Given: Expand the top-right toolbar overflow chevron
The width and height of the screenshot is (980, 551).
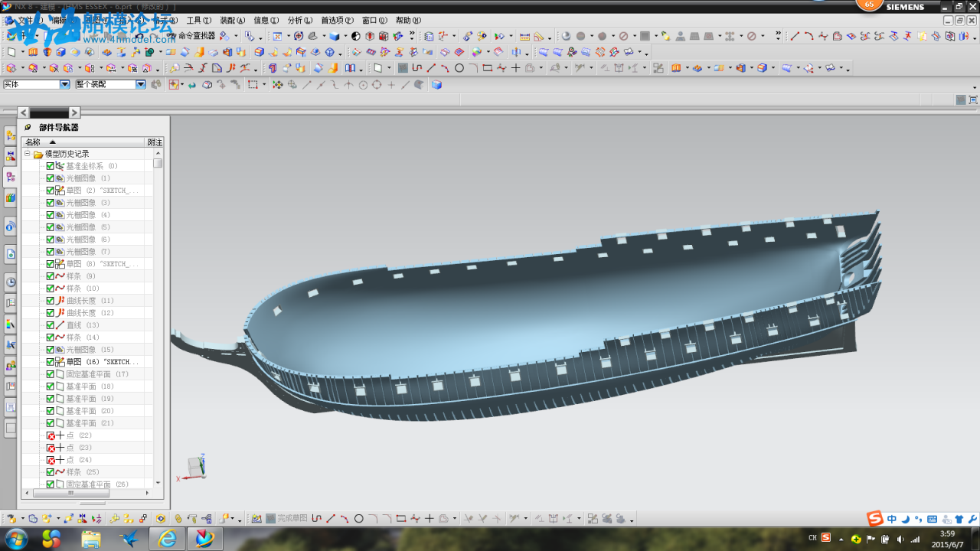Looking at the screenshot, I should coord(778,35).
